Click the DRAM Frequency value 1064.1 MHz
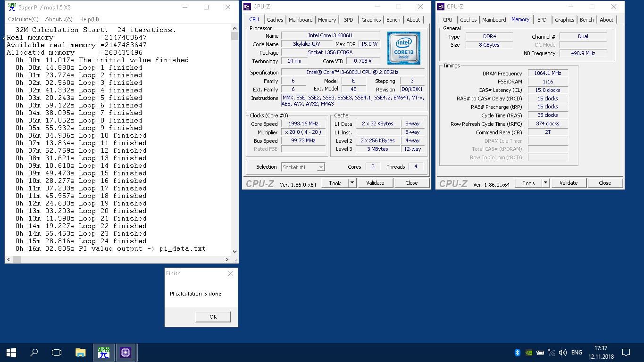The image size is (644, 362). click(548, 74)
